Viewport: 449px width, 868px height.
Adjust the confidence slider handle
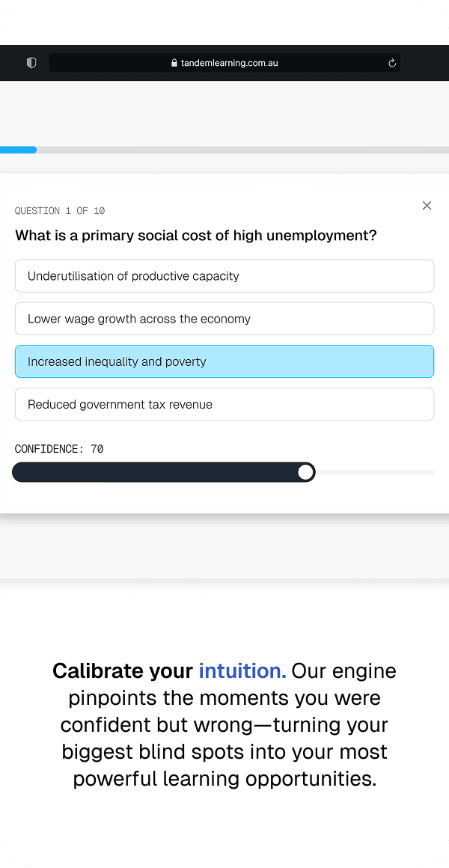coord(305,471)
